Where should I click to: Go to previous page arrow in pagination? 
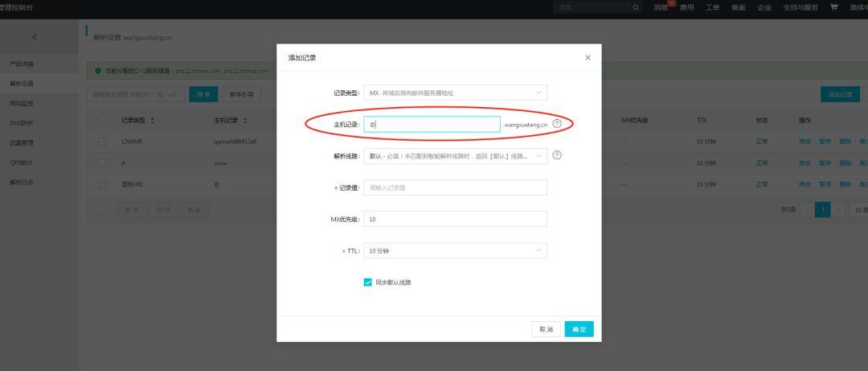[x=807, y=209]
